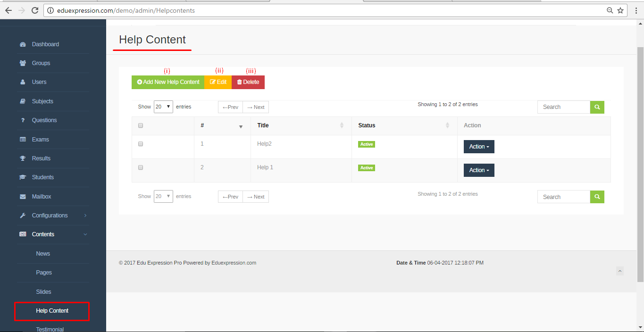Click Add New Help Content button
Viewport: 644px width, 332px height.
[x=168, y=82]
